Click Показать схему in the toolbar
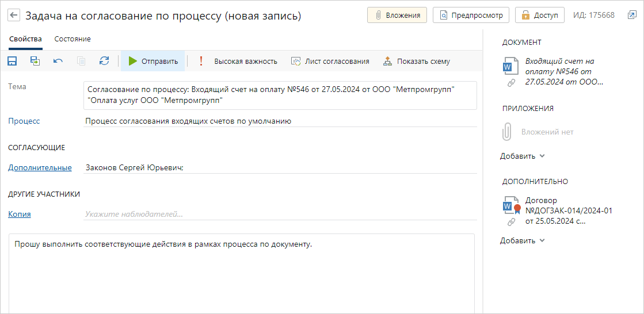644x314 pixels. point(417,62)
